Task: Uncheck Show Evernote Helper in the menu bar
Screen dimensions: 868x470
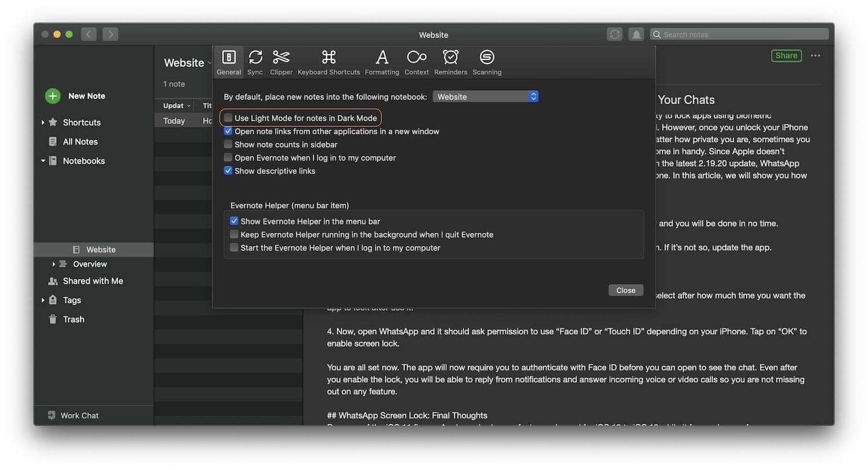Action: [x=234, y=221]
